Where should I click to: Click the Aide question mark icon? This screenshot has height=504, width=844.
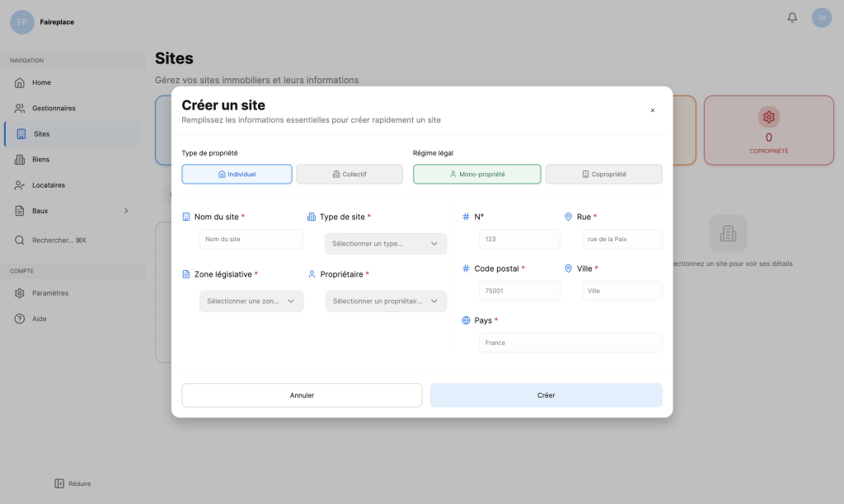pyautogui.click(x=20, y=319)
